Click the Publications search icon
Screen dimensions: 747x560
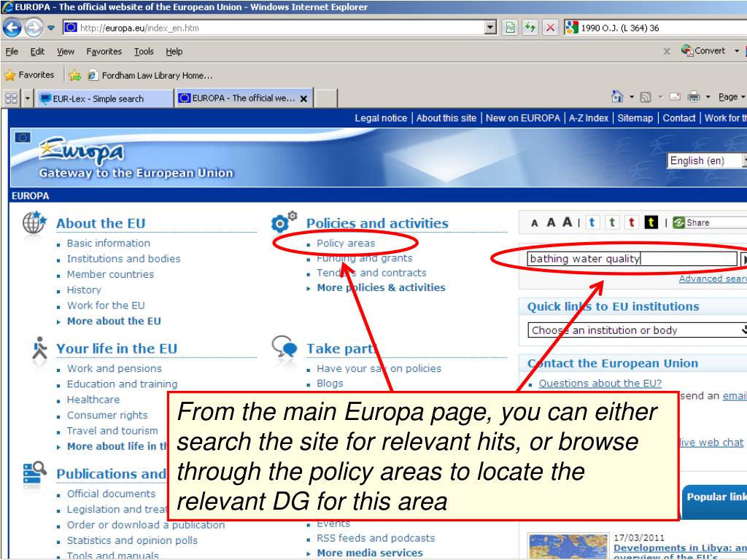(35, 472)
